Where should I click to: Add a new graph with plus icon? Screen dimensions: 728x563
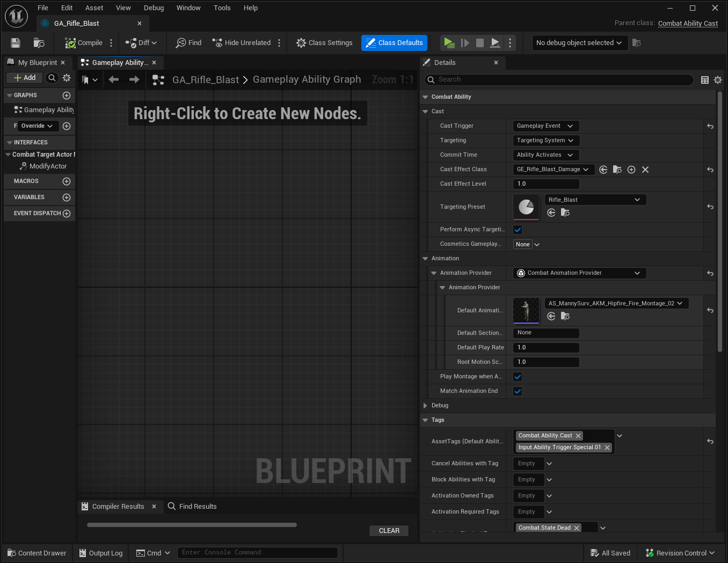pyautogui.click(x=67, y=96)
